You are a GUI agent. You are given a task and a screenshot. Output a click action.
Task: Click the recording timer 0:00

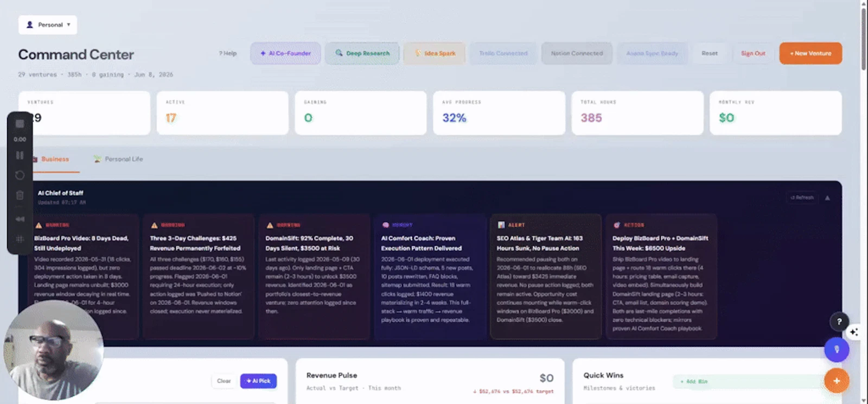[x=20, y=140]
